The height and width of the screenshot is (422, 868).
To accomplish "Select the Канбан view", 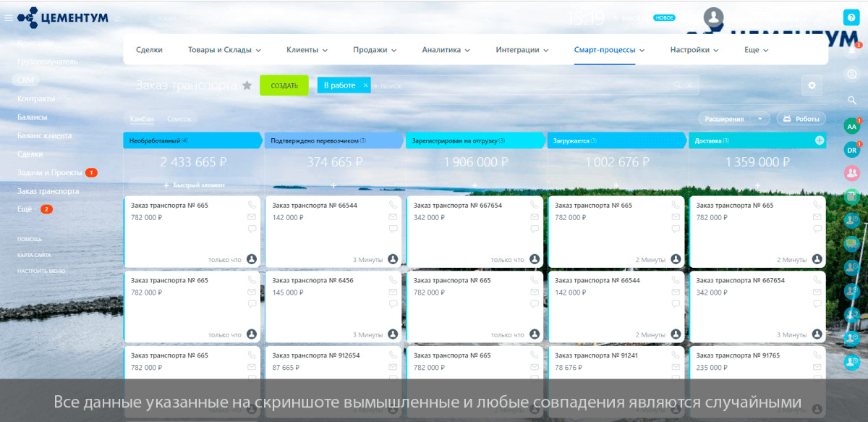I will tap(142, 119).
